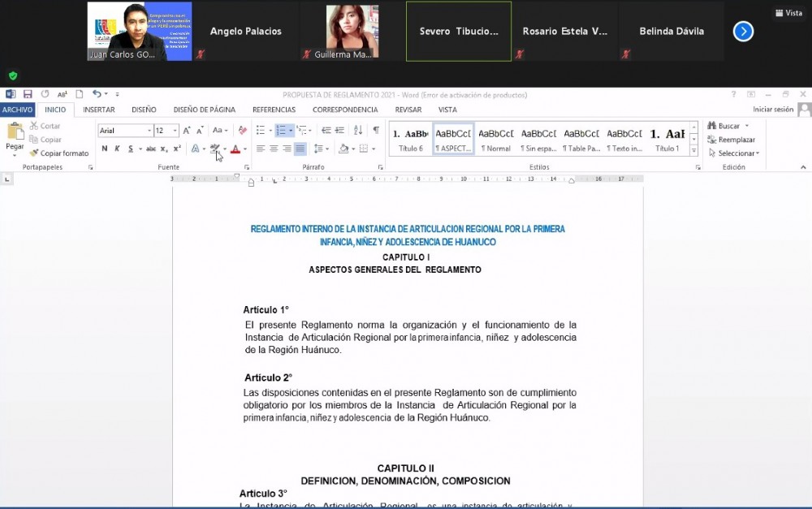Screen dimensions: 812x509
Task: Click the Reemplazar button
Action: click(732, 140)
